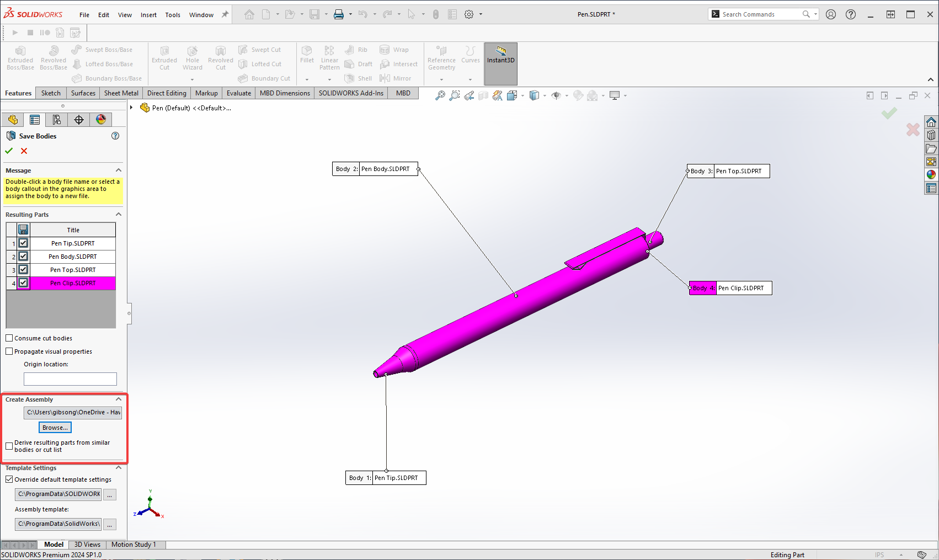Open File Explorer task pane icon
Image resolution: width=939 pixels, height=560 pixels.
[931, 148]
